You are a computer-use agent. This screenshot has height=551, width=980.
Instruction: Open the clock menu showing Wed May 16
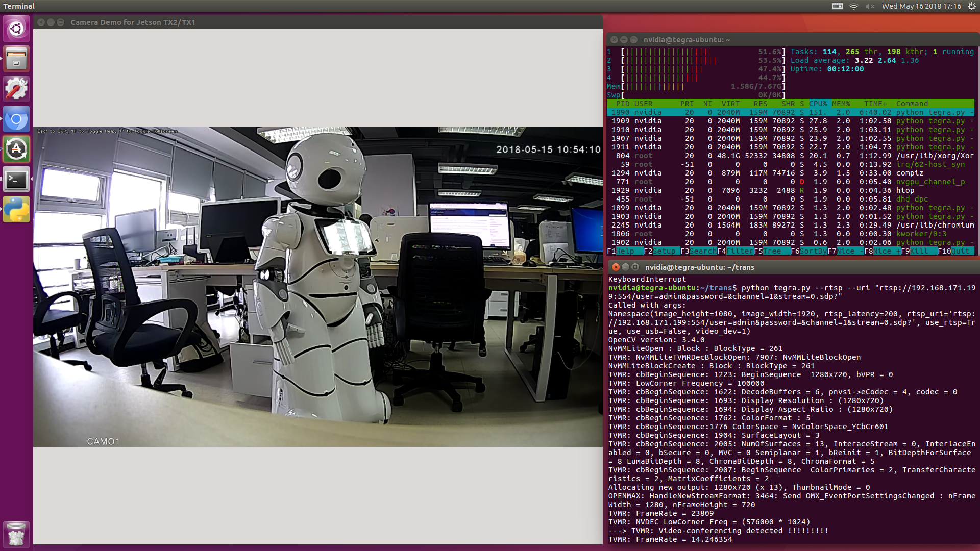pos(921,6)
